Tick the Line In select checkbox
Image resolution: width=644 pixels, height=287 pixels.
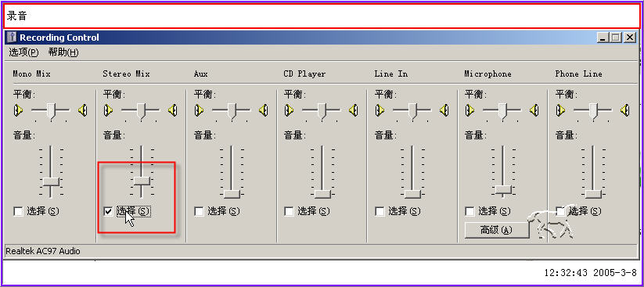pos(380,211)
